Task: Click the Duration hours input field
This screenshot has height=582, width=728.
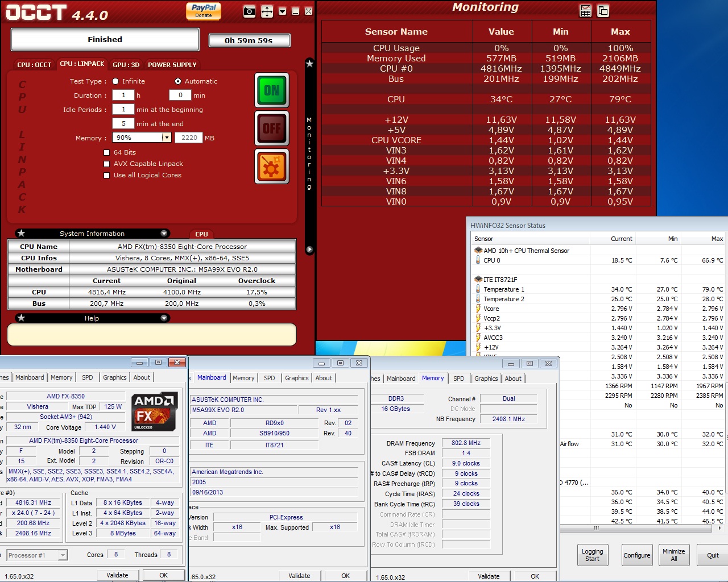Action: [x=123, y=95]
